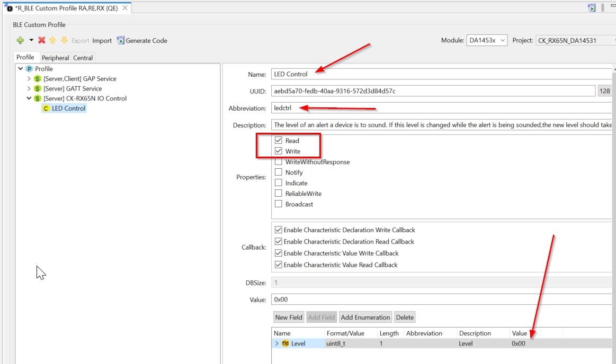Click the Description text field
This screenshot has width=616, height=364.
[x=441, y=125]
